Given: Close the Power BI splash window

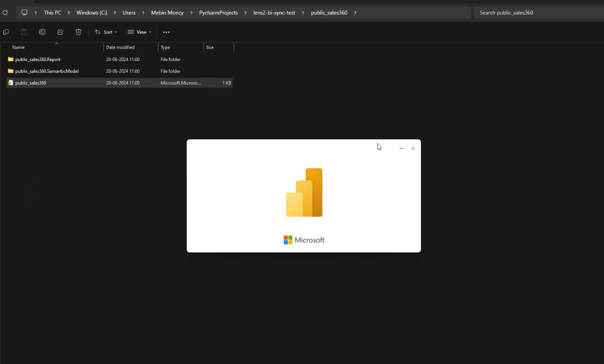Looking at the screenshot, I should pyautogui.click(x=413, y=149).
